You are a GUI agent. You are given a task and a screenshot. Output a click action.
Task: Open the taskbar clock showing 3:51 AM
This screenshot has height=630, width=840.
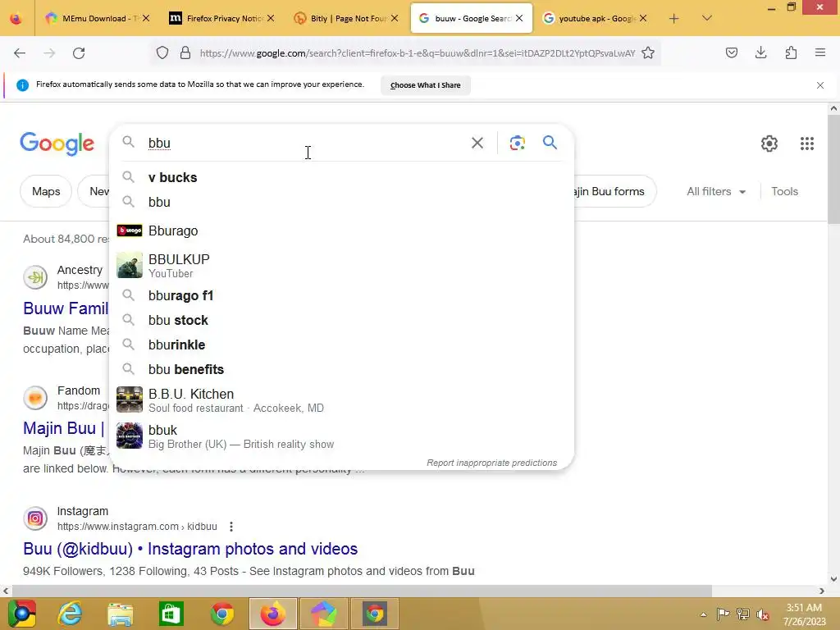pyautogui.click(x=804, y=614)
